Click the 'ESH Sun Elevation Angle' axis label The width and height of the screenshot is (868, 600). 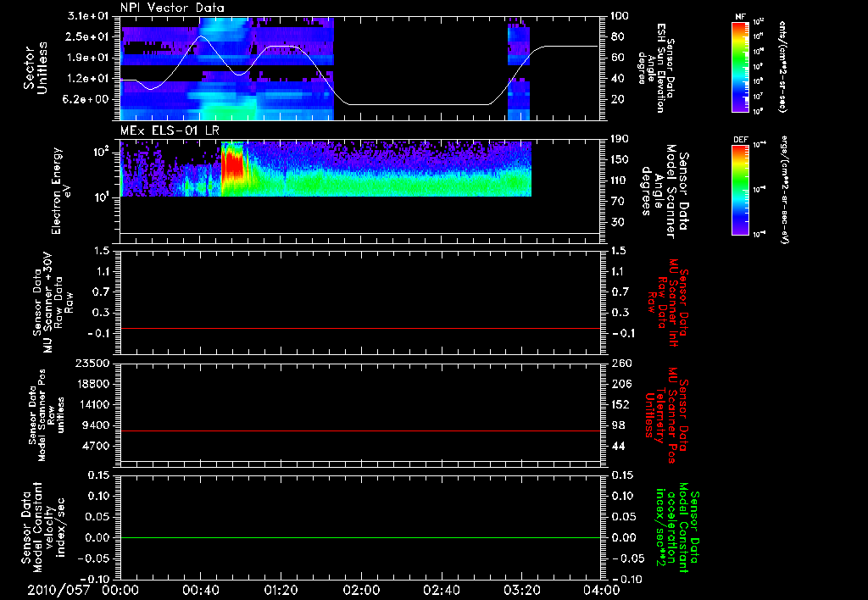pyautogui.click(x=657, y=68)
